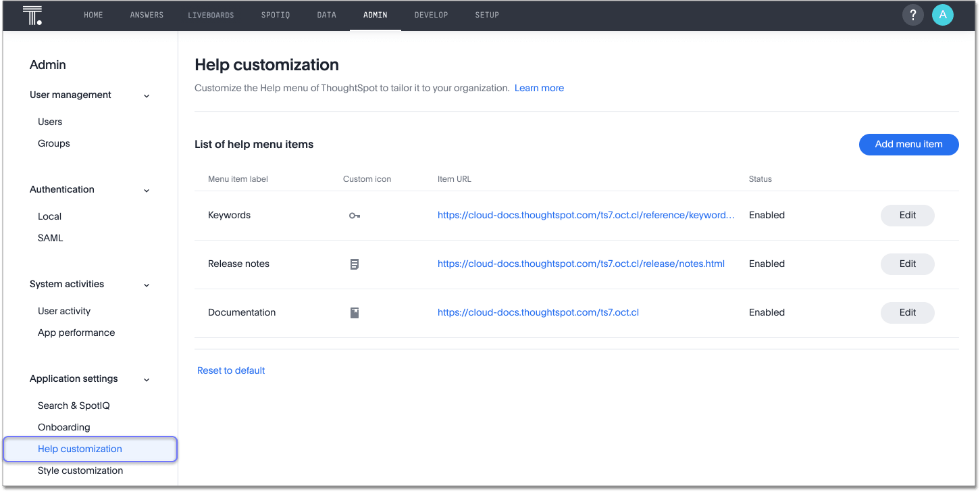Open the Release notes item URL

coord(580,264)
